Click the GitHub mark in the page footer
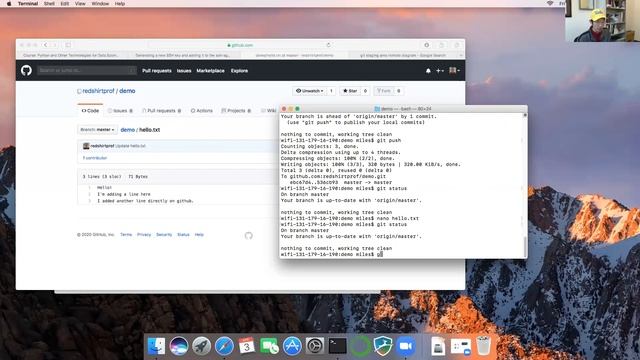The image size is (640, 360). (x=249, y=236)
